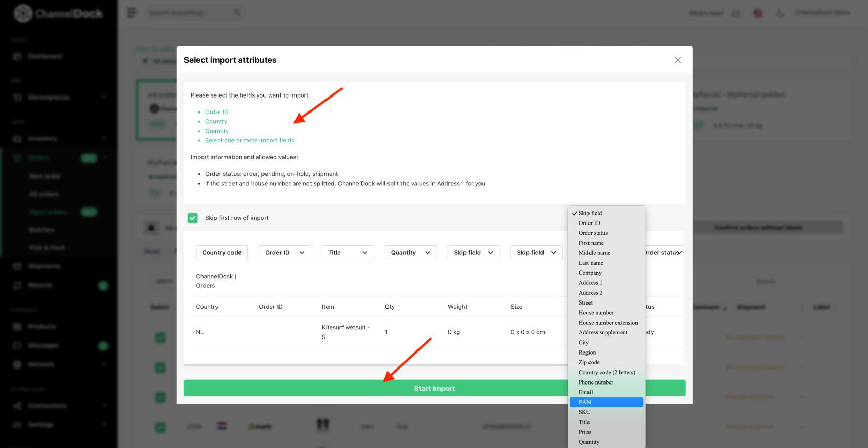Open the Order ID column mapping dropdown
The height and width of the screenshot is (448, 868).
click(285, 253)
